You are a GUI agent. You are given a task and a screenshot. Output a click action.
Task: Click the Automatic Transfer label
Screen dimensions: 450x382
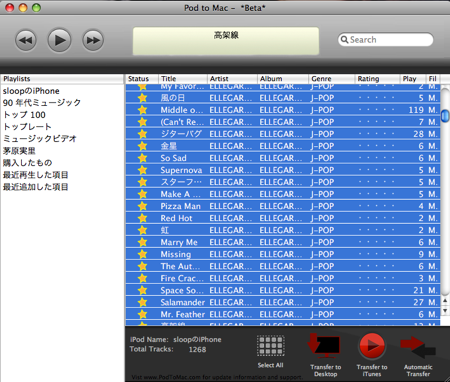pyautogui.click(x=418, y=370)
